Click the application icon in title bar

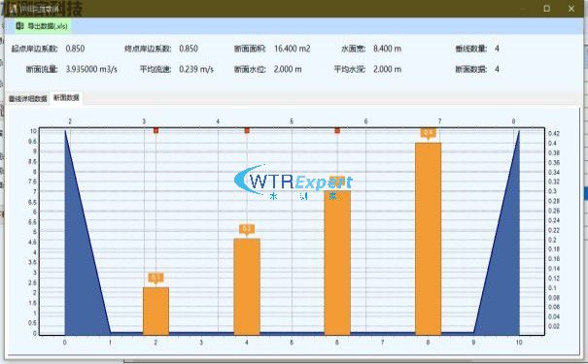[14, 9]
